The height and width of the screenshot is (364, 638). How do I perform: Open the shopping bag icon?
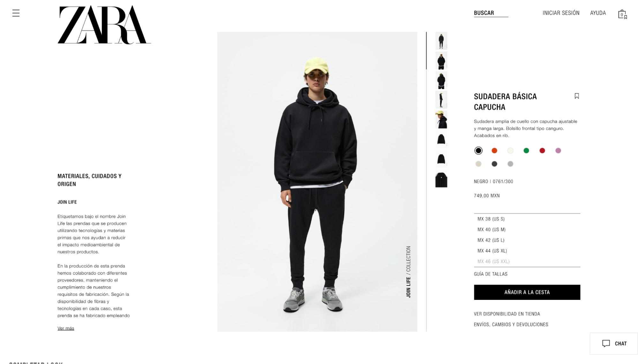coord(622,14)
